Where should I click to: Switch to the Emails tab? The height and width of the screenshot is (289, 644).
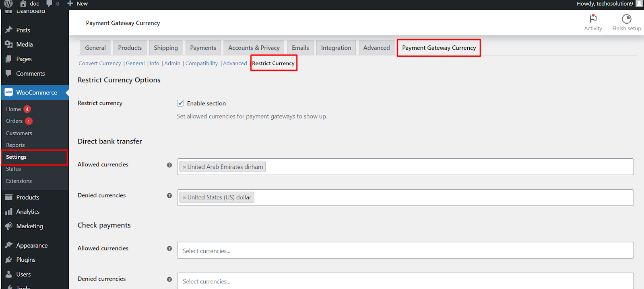300,47
